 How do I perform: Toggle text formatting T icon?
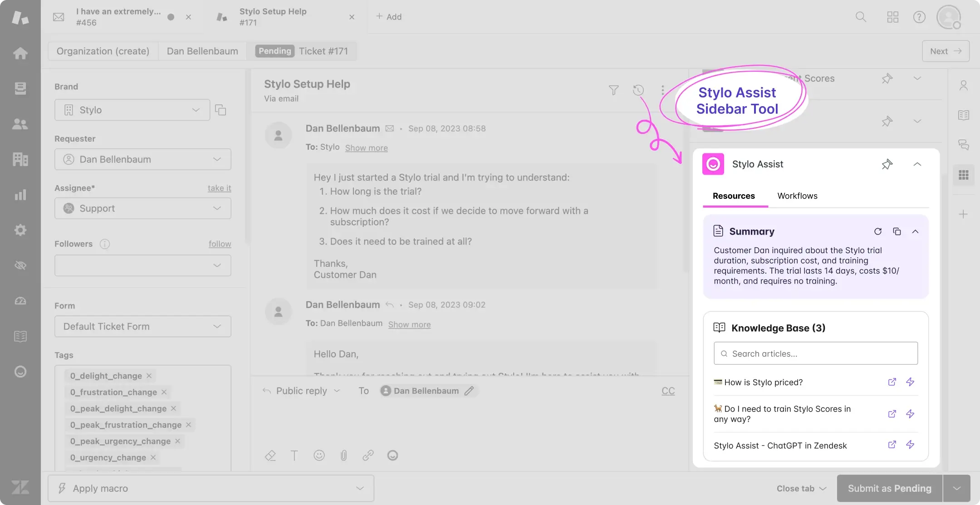click(x=294, y=455)
